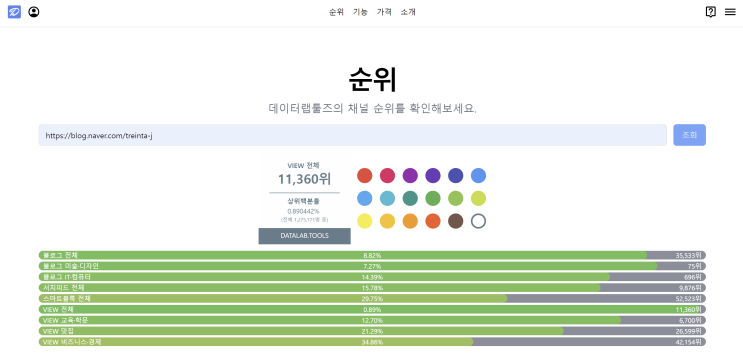Pick the magenta purple color swatch
Viewport: 743px width, 362px height.
point(410,175)
